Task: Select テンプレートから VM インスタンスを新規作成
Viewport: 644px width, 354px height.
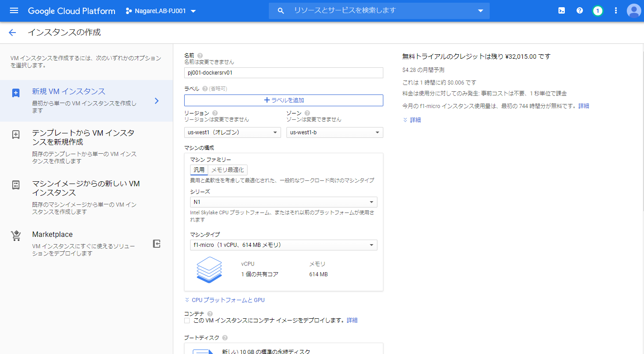Action: click(x=86, y=147)
